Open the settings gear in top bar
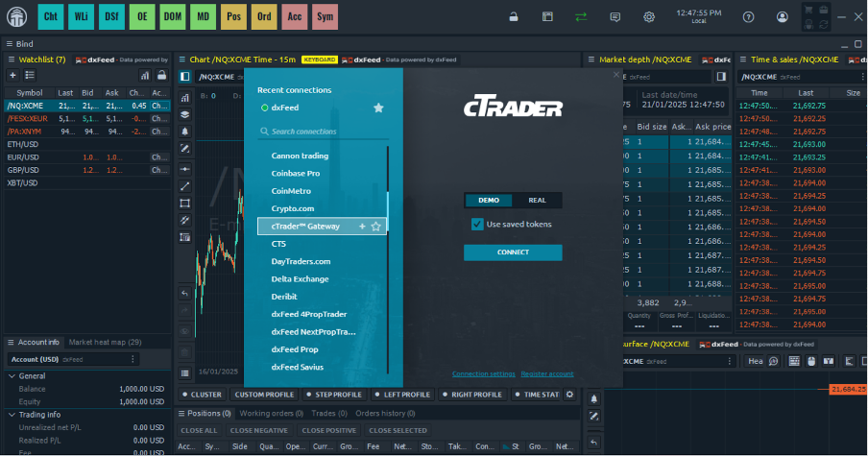Viewport: 868px width, 456px height. click(x=649, y=16)
